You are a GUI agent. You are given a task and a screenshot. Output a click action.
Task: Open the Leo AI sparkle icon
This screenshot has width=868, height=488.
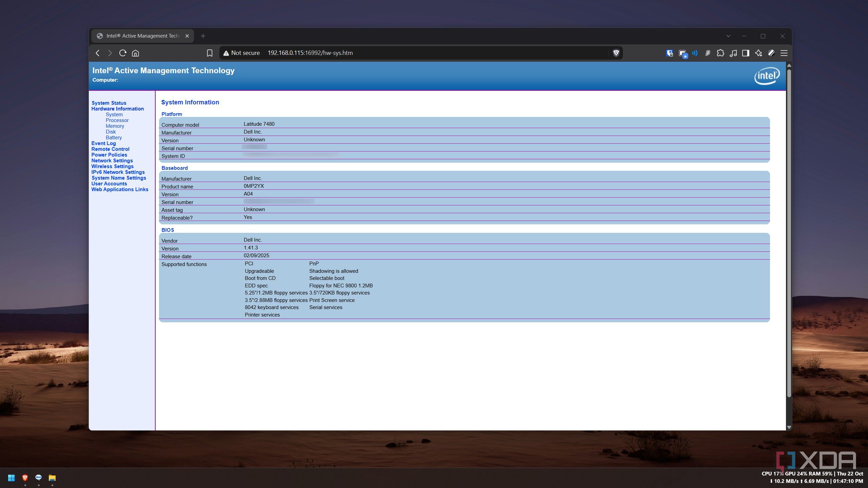click(x=758, y=53)
